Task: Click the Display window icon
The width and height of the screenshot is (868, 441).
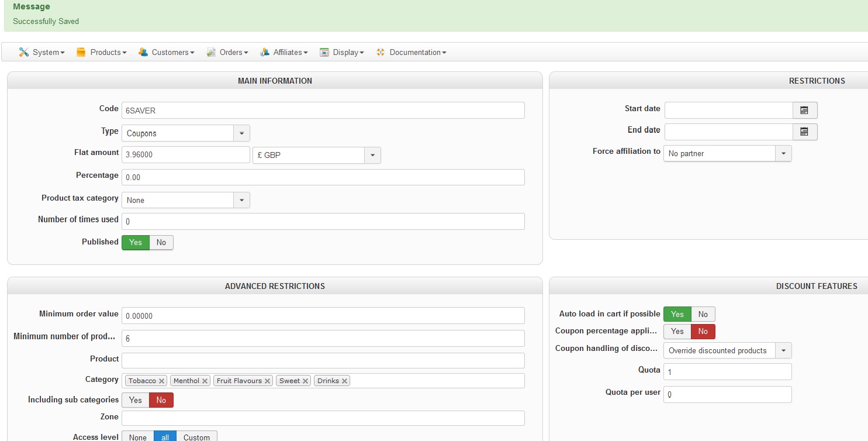Action: [x=324, y=52]
